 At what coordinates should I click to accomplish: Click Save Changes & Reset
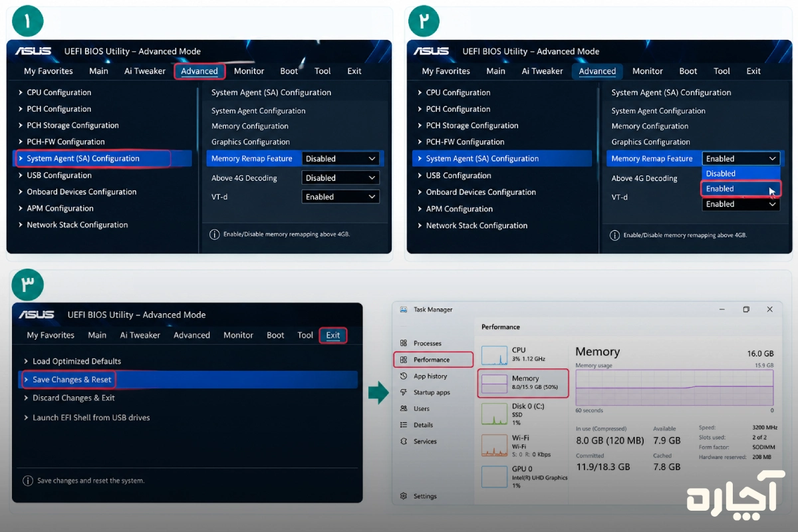point(72,380)
